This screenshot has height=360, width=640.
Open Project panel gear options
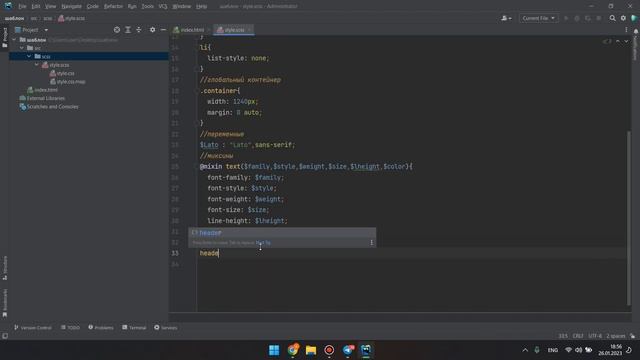click(152, 30)
